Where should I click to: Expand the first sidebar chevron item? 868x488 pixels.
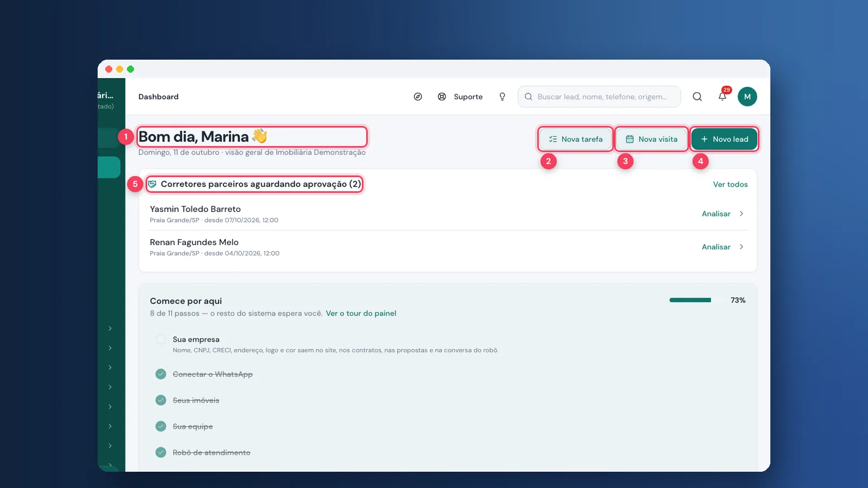pyautogui.click(x=110, y=329)
